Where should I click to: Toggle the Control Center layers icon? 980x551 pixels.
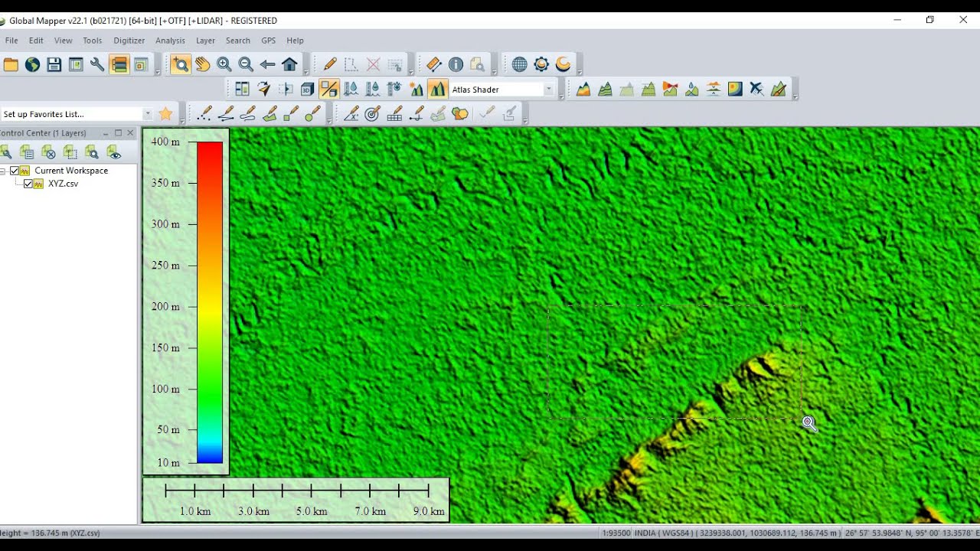click(119, 65)
